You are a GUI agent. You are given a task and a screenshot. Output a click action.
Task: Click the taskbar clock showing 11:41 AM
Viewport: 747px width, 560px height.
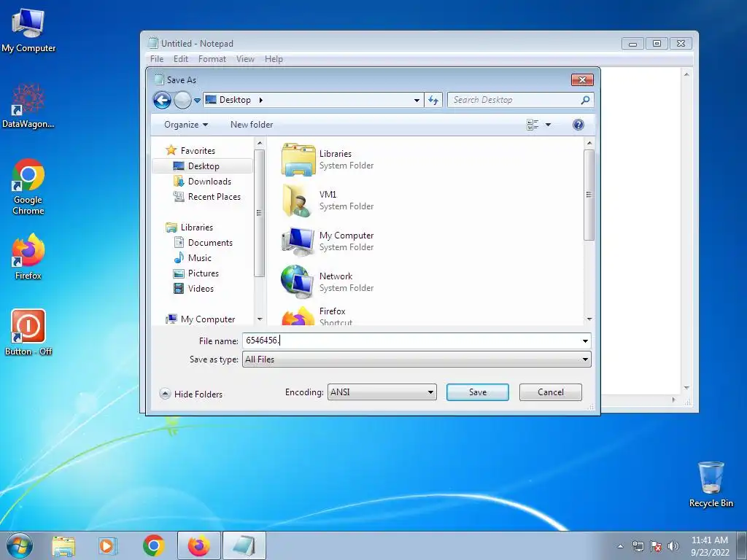(x=710, y=545)
